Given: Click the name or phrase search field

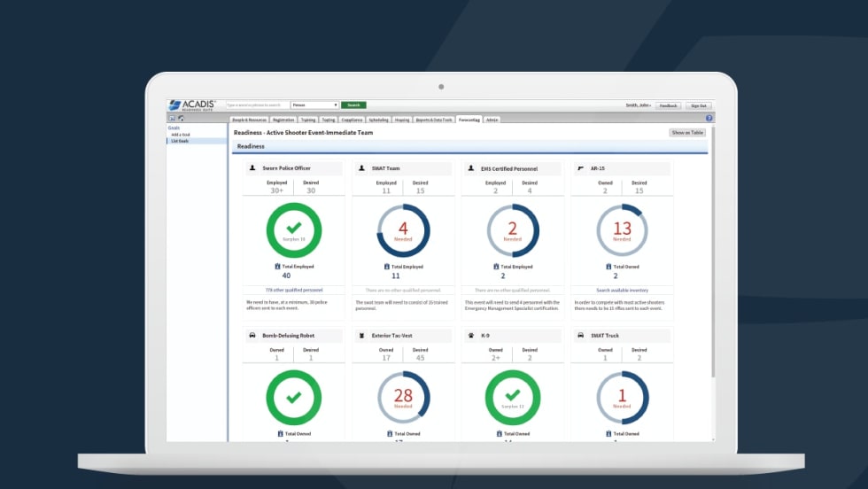Looking at the screenshot, I should [x=258, y=105].
